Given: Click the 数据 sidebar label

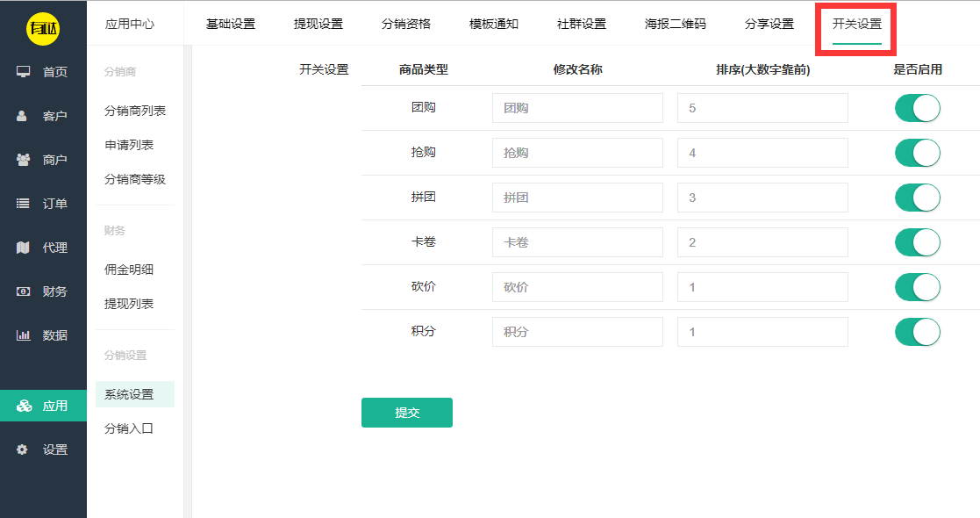Looking at the screenshot, I should pyautogui.click(x=55, y=335).
